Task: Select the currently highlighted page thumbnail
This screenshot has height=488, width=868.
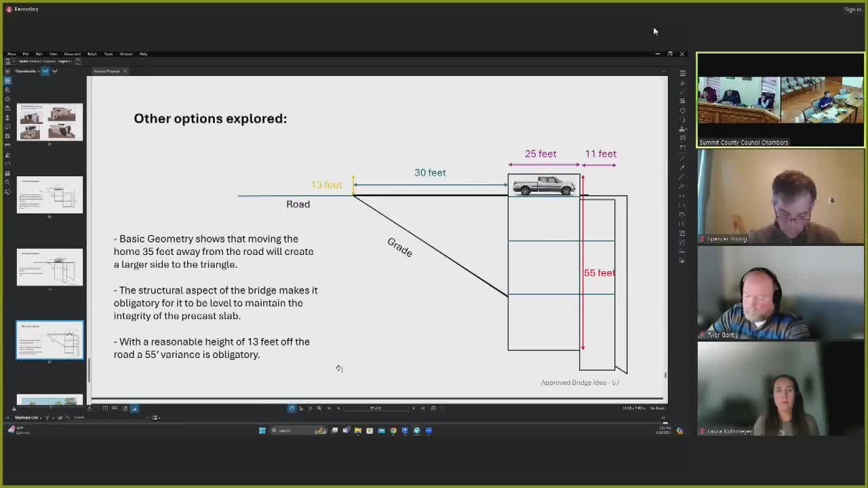Action: click(x=50, y=340)
